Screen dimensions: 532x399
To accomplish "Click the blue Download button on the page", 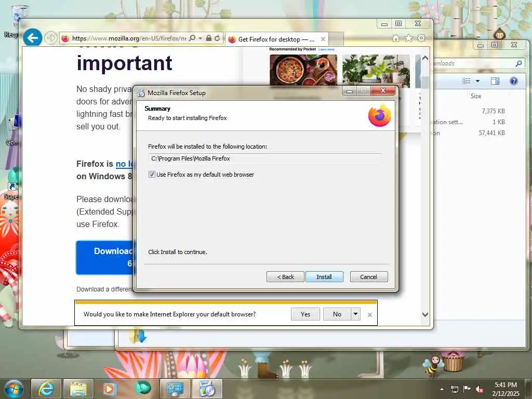I will (105, 258).
